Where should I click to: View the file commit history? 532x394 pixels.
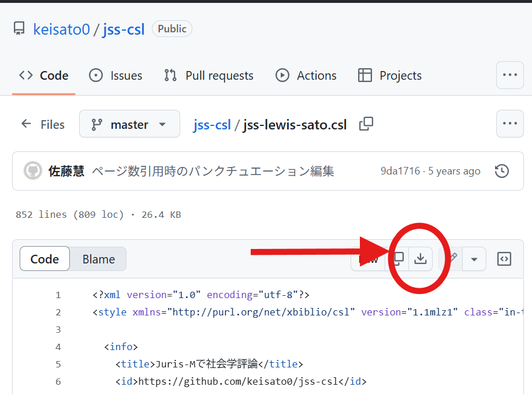coord(502,171)
